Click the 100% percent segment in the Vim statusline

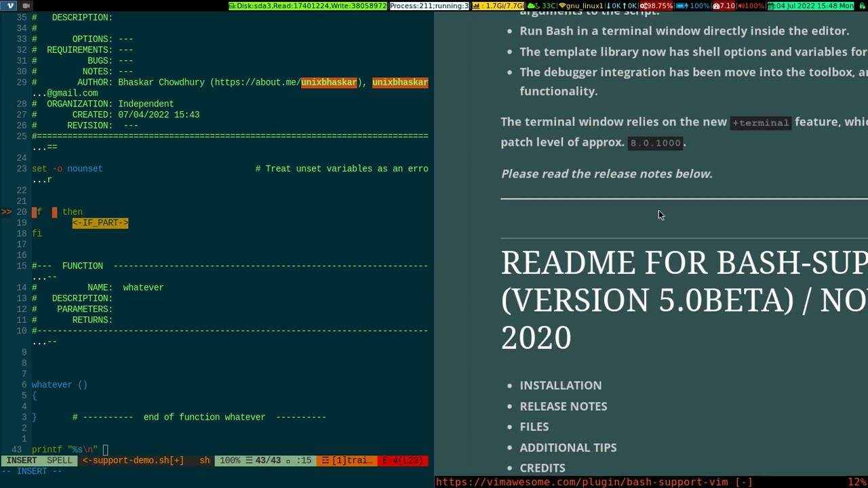point(230,460)
